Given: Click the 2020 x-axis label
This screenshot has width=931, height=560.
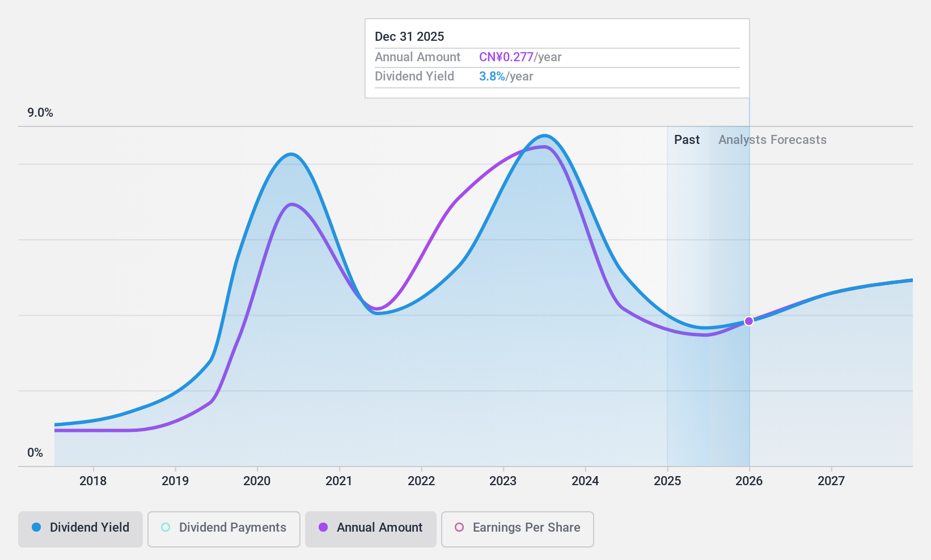Looking at the screenshot, I should point(257,481).
